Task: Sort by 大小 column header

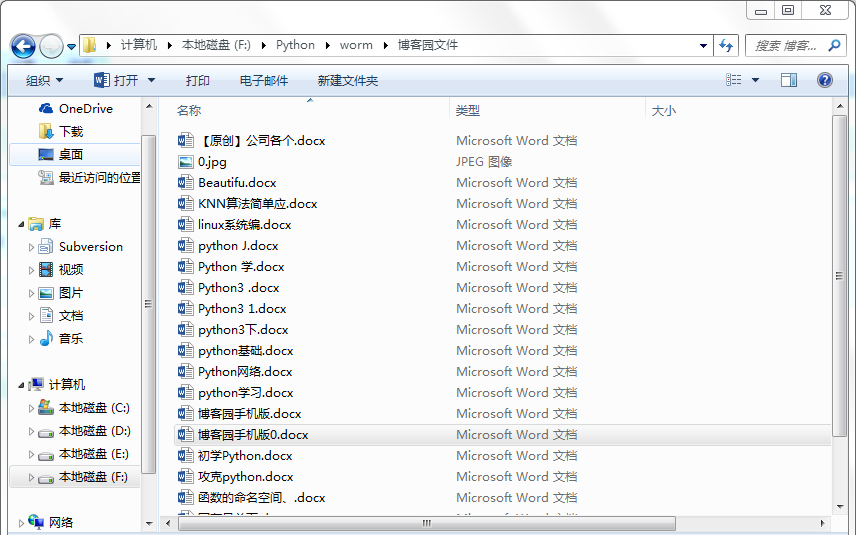Action: (664, 111)
